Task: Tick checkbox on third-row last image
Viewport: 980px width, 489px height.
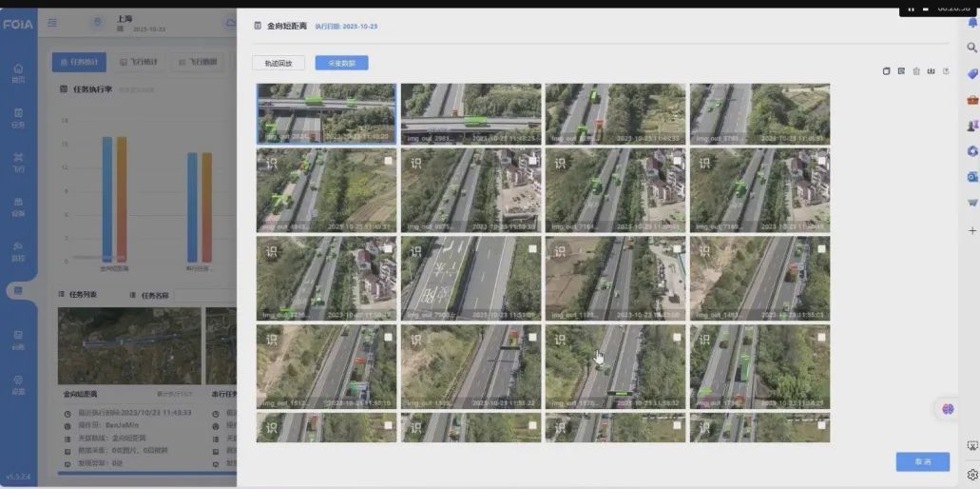Action: (x=821, y=249)
